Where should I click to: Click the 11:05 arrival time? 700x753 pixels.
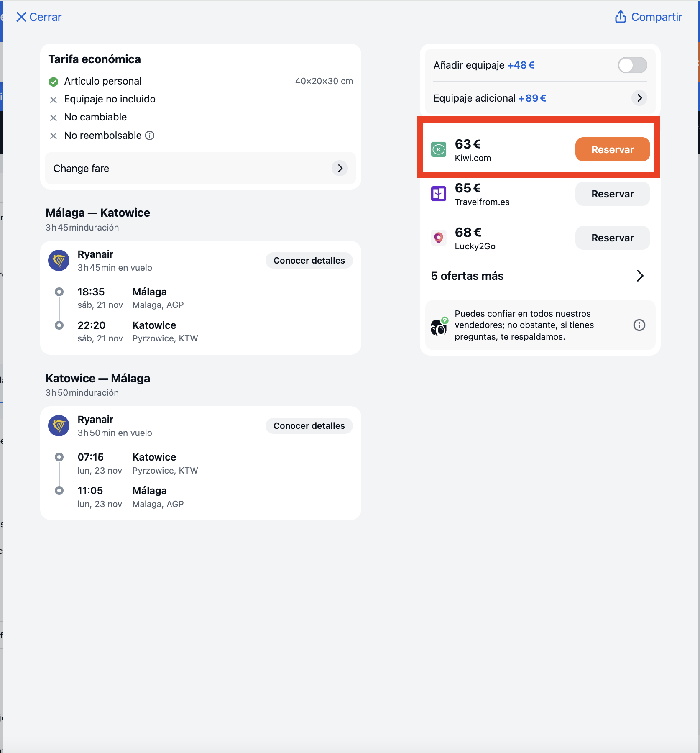[90, 491]
